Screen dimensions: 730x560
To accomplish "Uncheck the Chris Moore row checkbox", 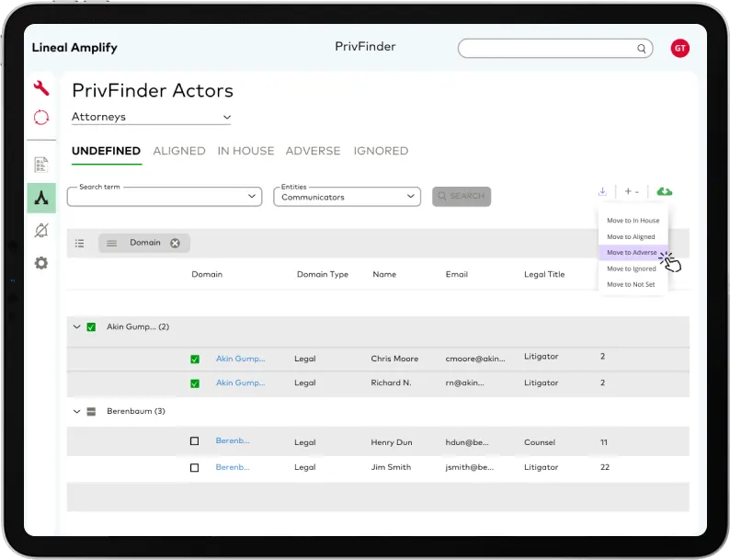I will click(x=194, y=359).
